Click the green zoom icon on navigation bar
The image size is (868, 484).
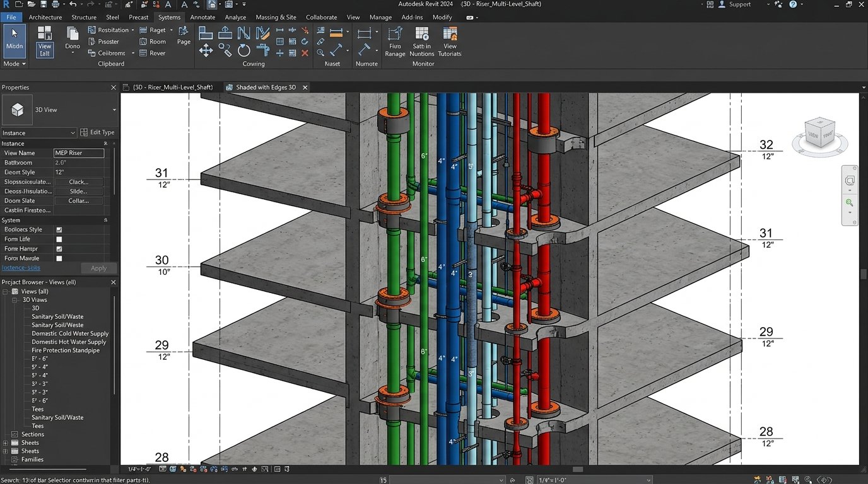click(849, 202)
